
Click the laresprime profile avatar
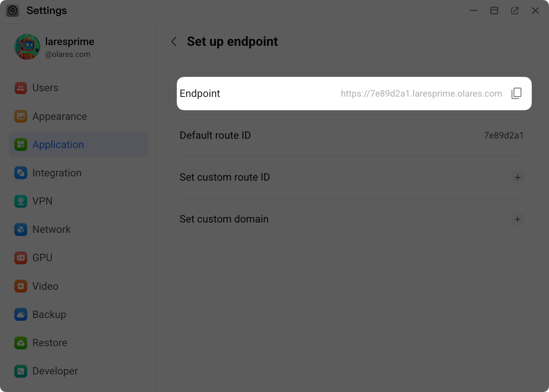[27, 47]
